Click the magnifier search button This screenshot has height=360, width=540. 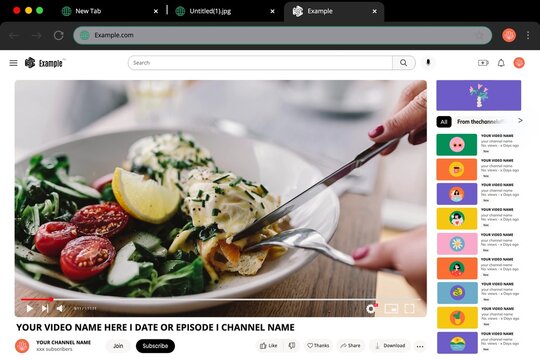pos(404,63)
